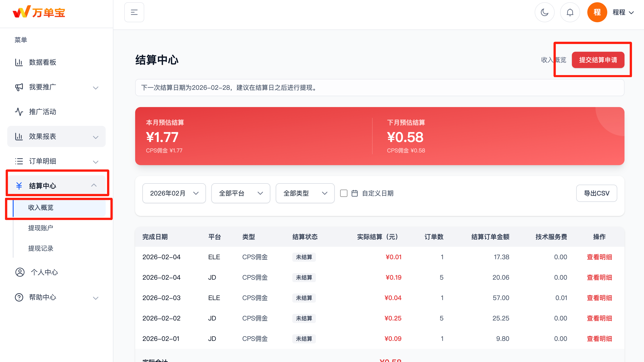Screen dimensions: 644x362
Task: Click the 下月预估结算 ¥0.58 amount
Action: tap(405, 137)
